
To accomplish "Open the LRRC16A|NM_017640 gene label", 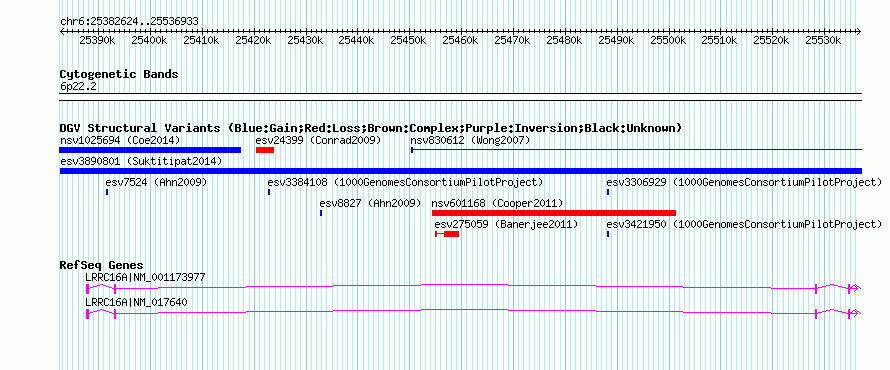I will (136, 302).
